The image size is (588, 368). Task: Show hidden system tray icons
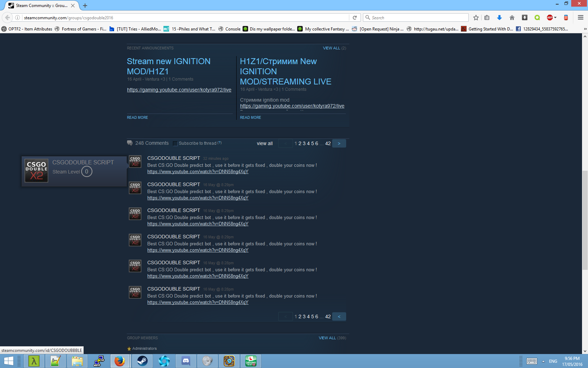[x=543, y=361]
